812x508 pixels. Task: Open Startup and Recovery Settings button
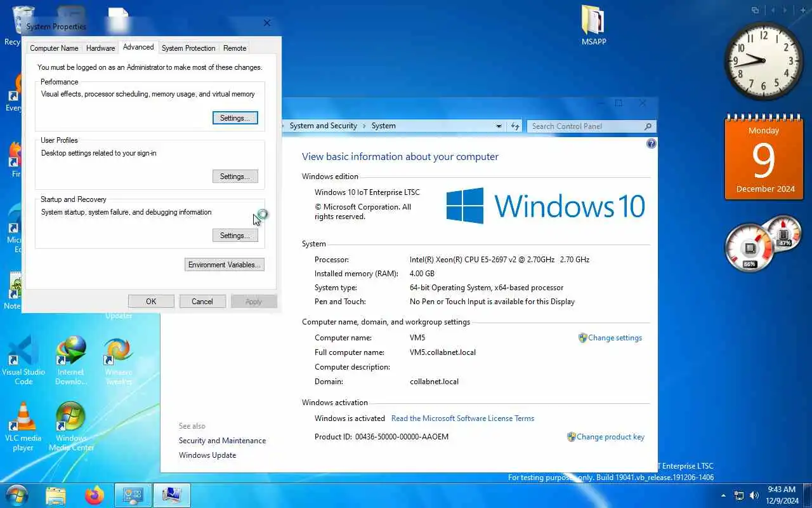pyautogui.click(x=235, y=236)
